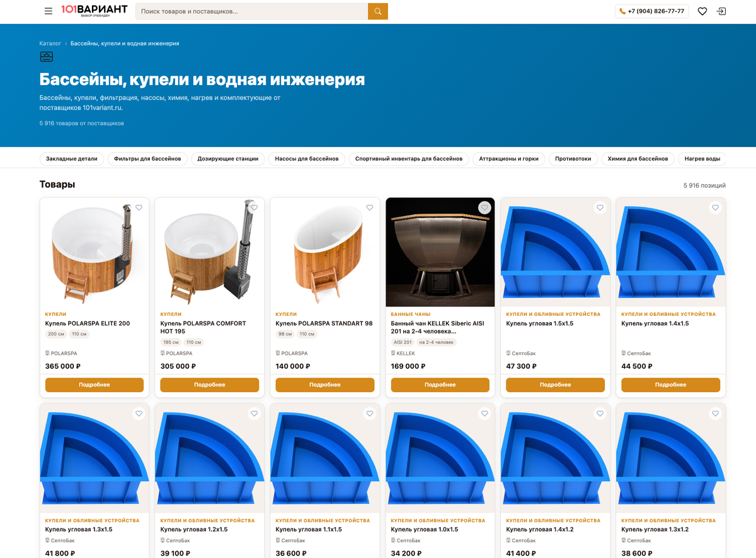
Task: Focus the product search input field
Action: [x=251, y=11]
